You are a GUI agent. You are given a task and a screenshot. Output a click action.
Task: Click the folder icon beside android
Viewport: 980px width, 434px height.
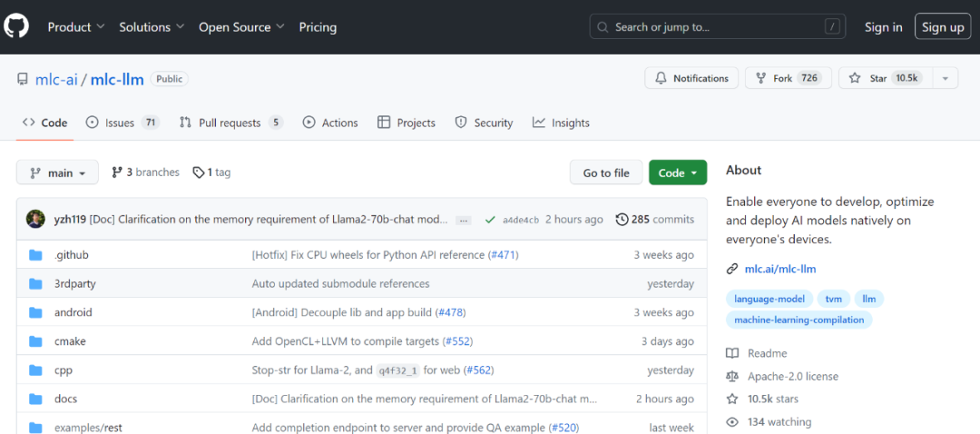pos(35,312)
